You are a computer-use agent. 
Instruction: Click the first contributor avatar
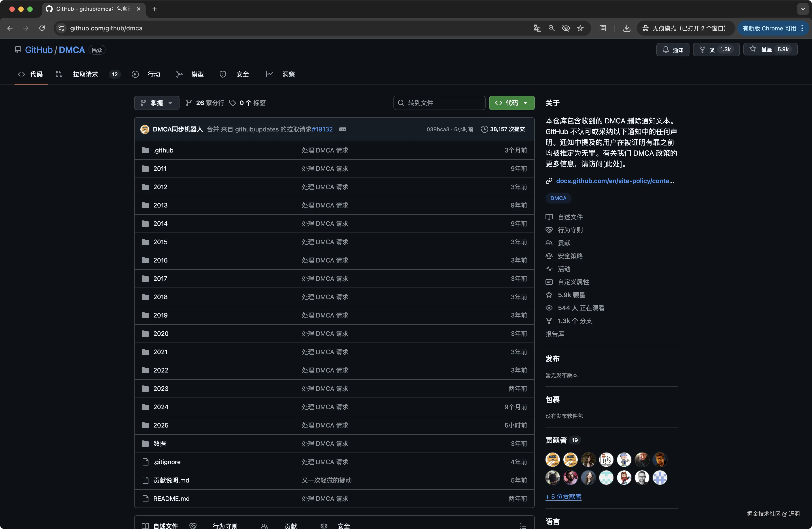tap(552, 459)
